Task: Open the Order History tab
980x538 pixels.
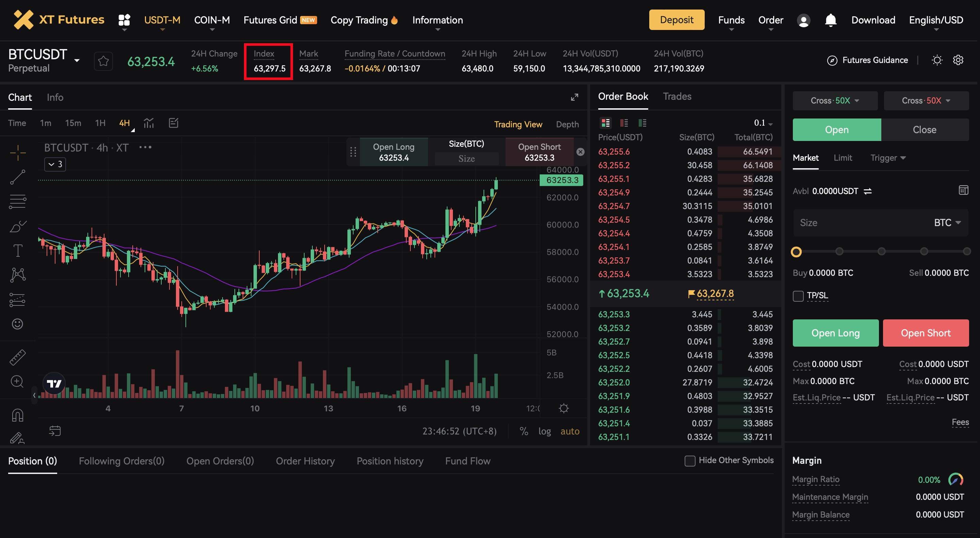Action: click(305, 461)
